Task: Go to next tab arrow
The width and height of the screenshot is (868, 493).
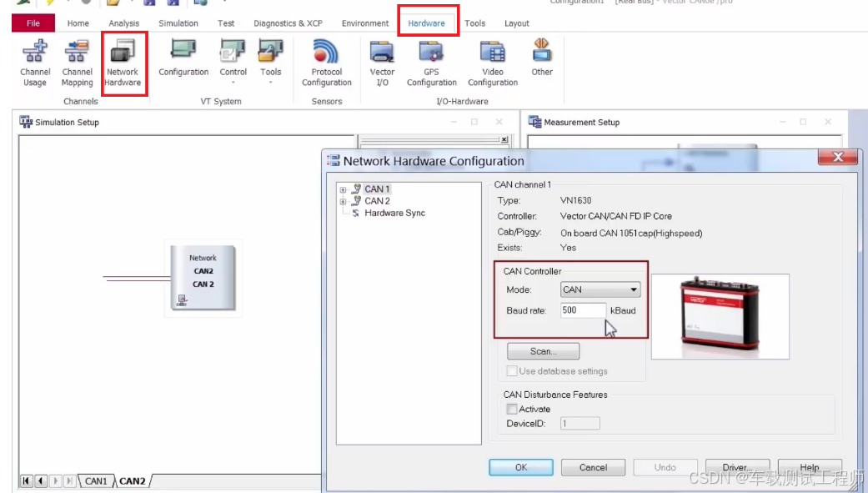Action: 55,480
